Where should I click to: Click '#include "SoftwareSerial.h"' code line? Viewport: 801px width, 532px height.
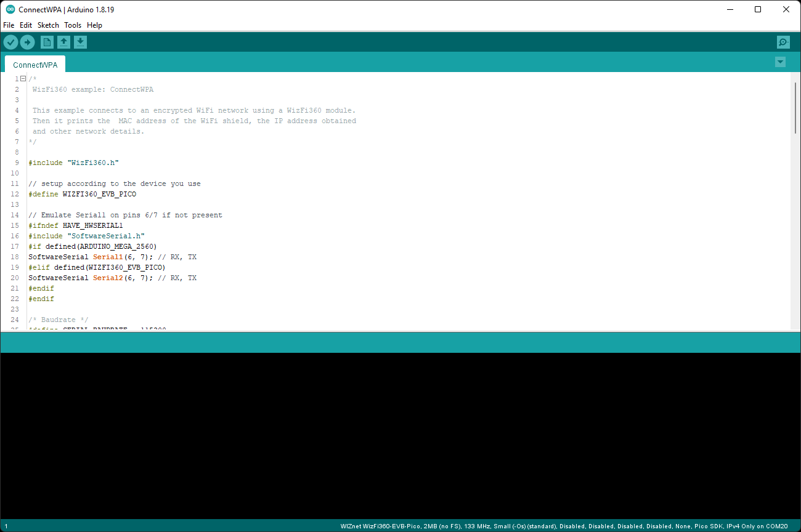86,236
